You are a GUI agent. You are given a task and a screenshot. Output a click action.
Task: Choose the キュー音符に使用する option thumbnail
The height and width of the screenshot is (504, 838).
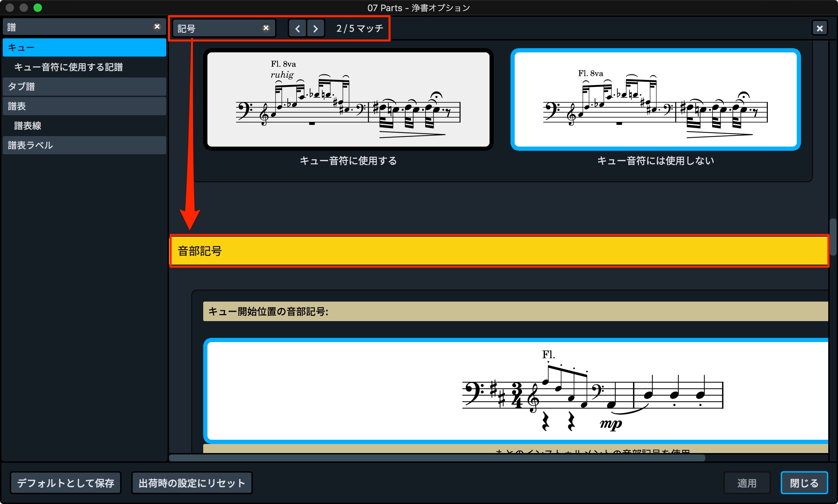[348, 99]
